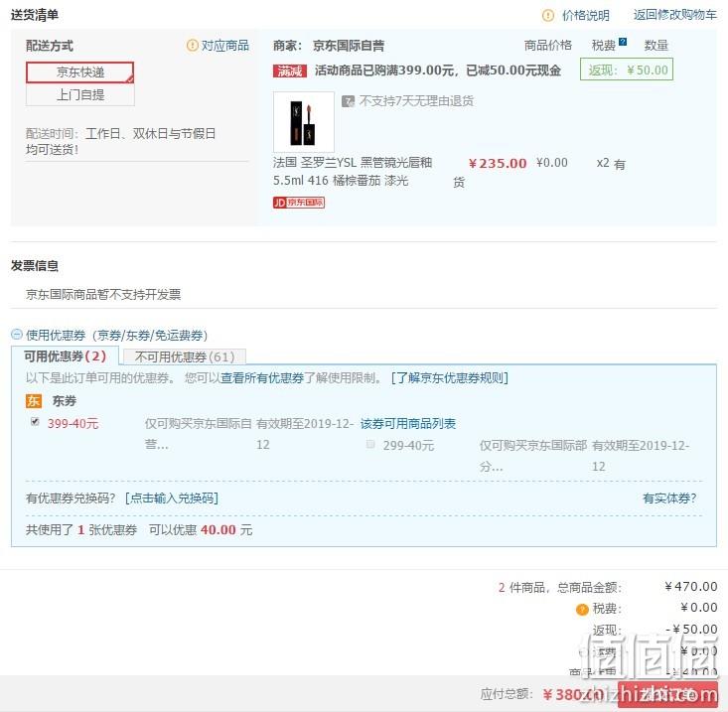Click the 有实体券? link
Viewport: 728px width, 712px height.
coord(669,498)
